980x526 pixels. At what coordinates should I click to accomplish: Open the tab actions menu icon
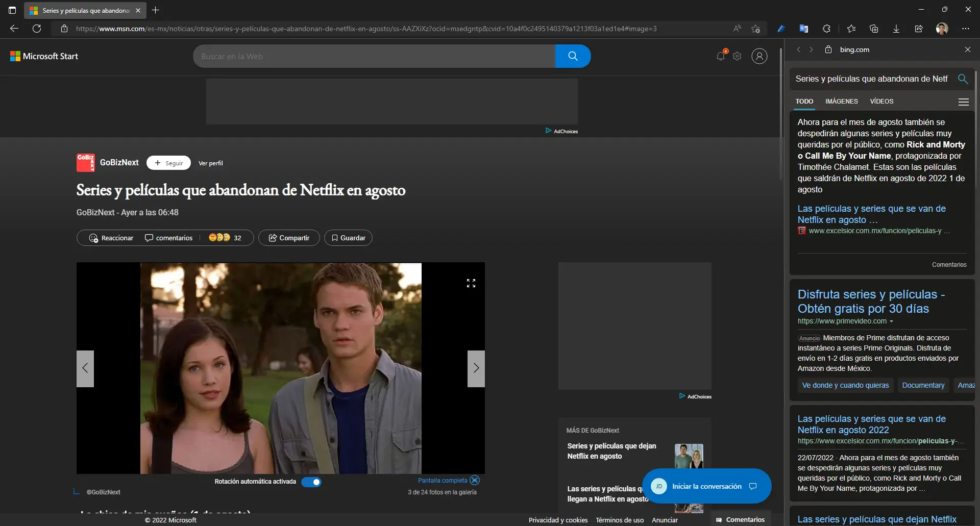pos(12,10)
